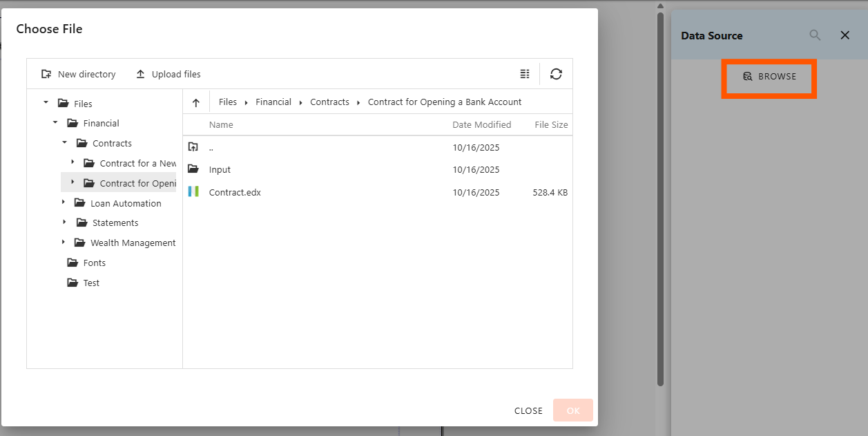Click the OK button in the dialog
This screenshot has width=868, height=436.
573,410
